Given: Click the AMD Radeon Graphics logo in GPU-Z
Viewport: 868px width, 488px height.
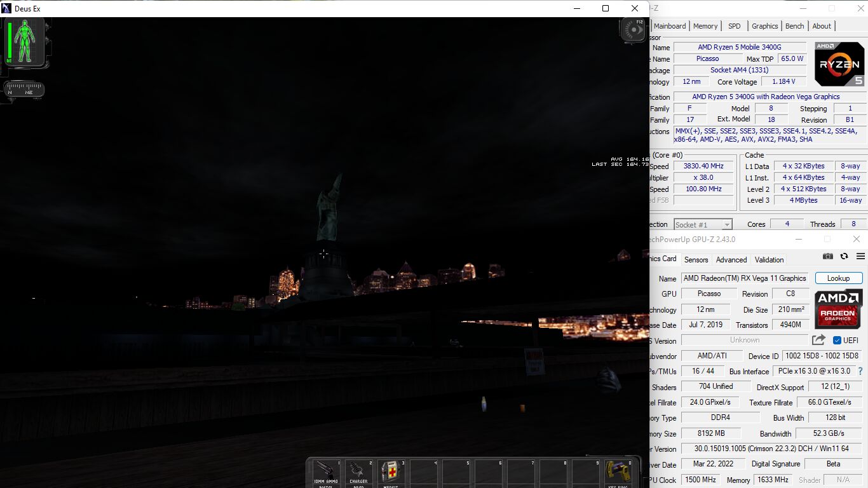Looking at the screenshot, I should click(838, 309).
